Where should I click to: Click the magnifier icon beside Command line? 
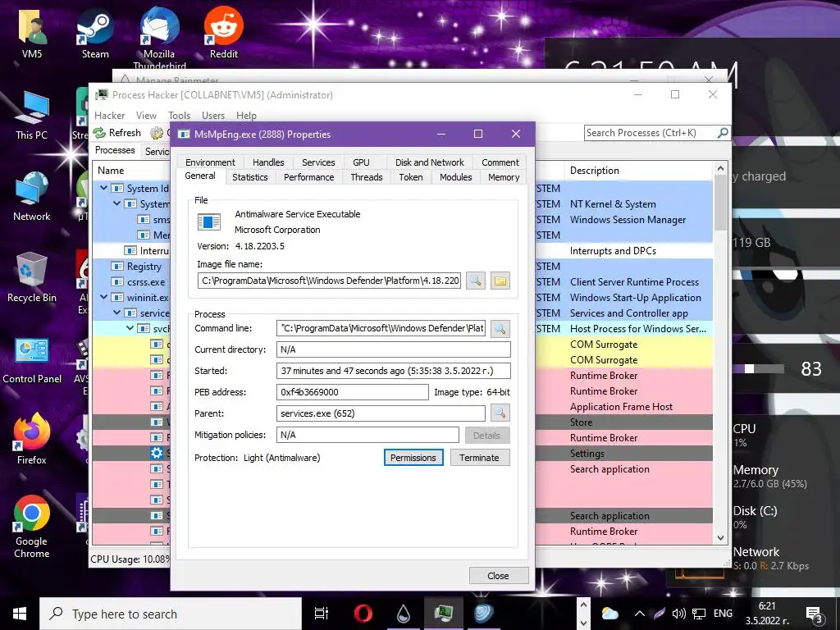point(500,328)
